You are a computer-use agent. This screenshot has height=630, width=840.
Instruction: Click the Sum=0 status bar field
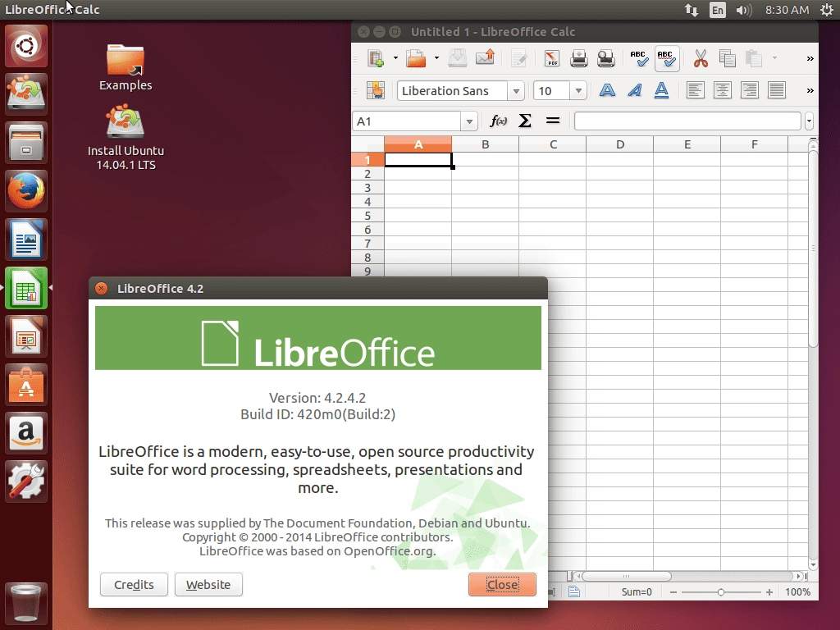pyautogui.click(x=637, y=592)
